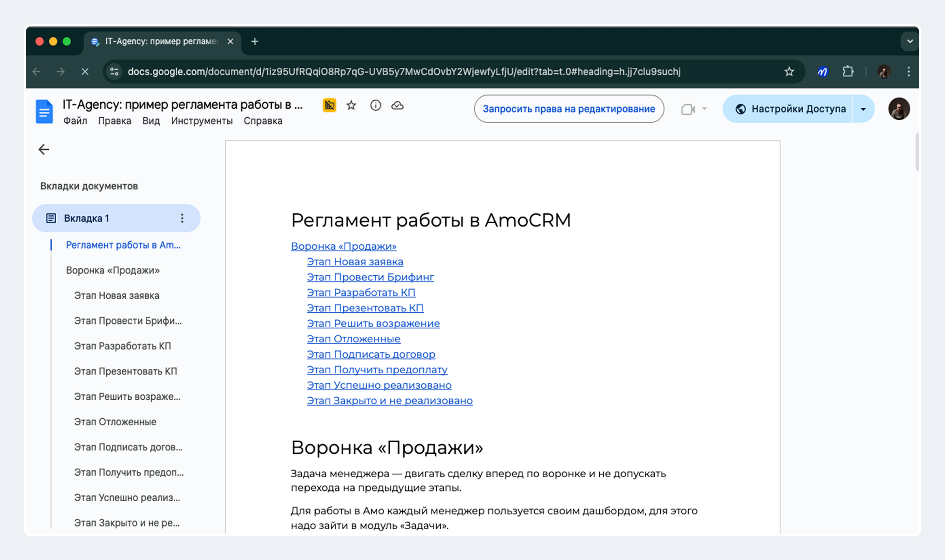Open the Правка menu
Image resolution: width=945 pixels, height=560 pixels.
point(115,121)
